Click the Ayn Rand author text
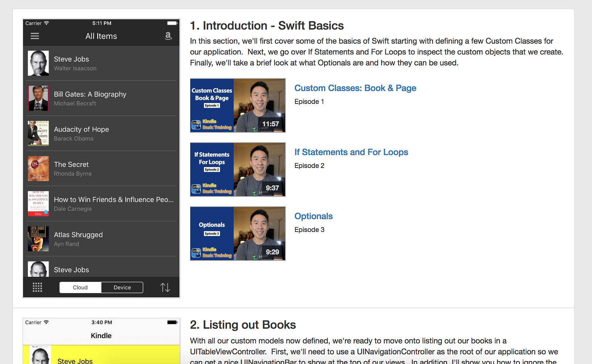Screen dimensions: 592x364 click(67, 244)
